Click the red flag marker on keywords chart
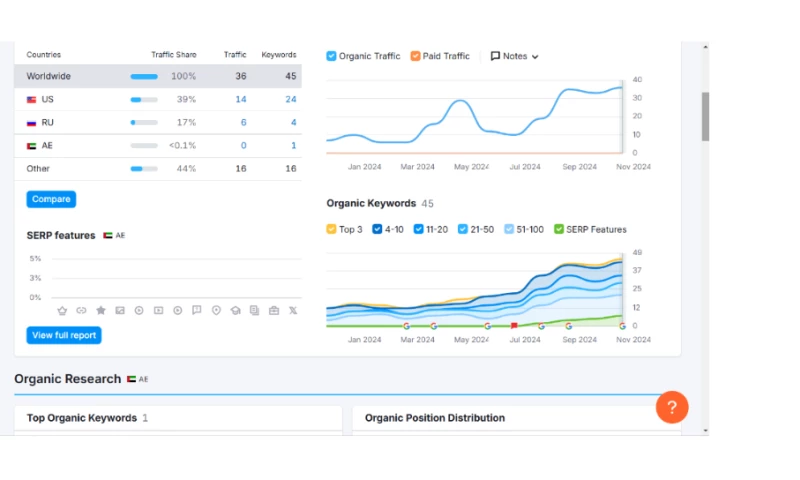Viewport: 800px width, 480px height. click(514, 325)
